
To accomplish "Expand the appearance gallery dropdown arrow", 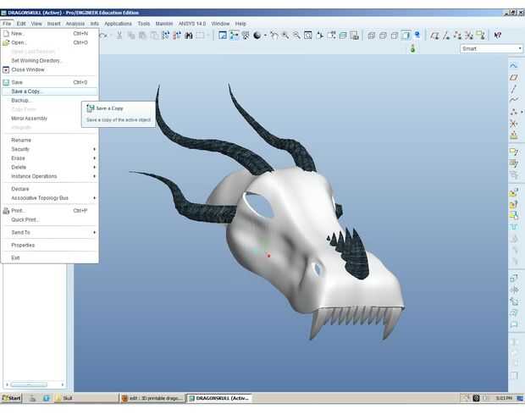I will tap(265, 36).
